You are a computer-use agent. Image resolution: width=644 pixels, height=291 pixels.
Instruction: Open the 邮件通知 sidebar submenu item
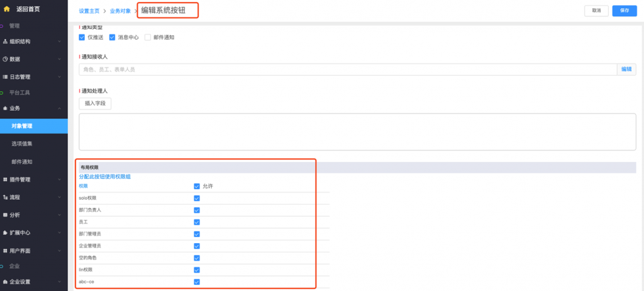(22, 162)
